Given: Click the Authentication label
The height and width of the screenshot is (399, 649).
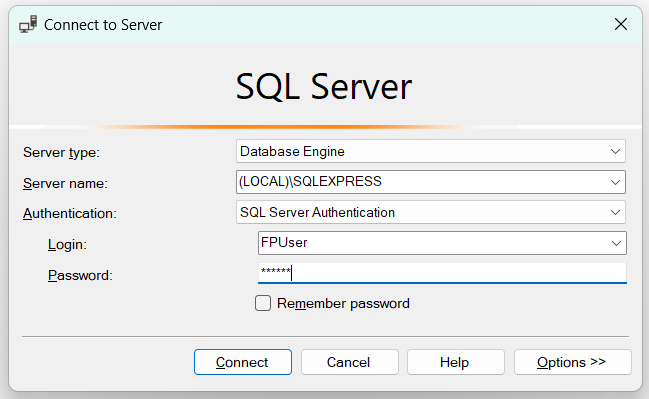Looking at the screenshot, I should click(x=70, y=214).
